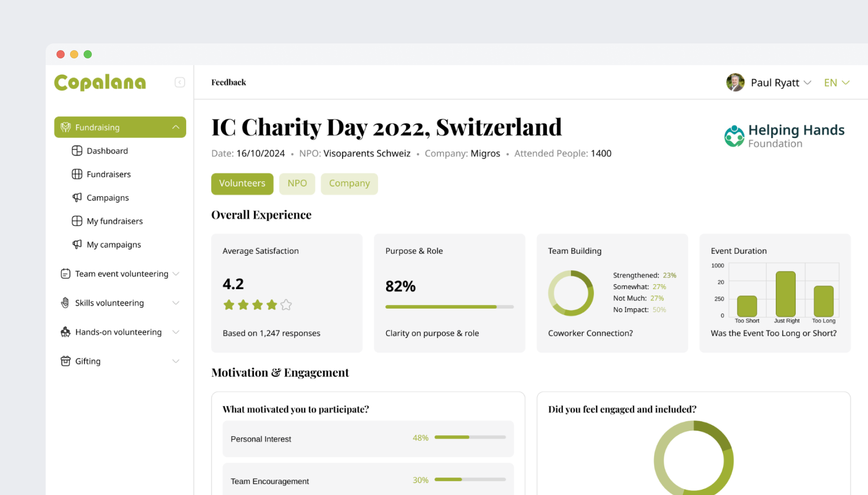The width and height of the screenshot is (868, 495).
Task: Click the sidebar collapse arrow icon
Action: tap(179, 82)
